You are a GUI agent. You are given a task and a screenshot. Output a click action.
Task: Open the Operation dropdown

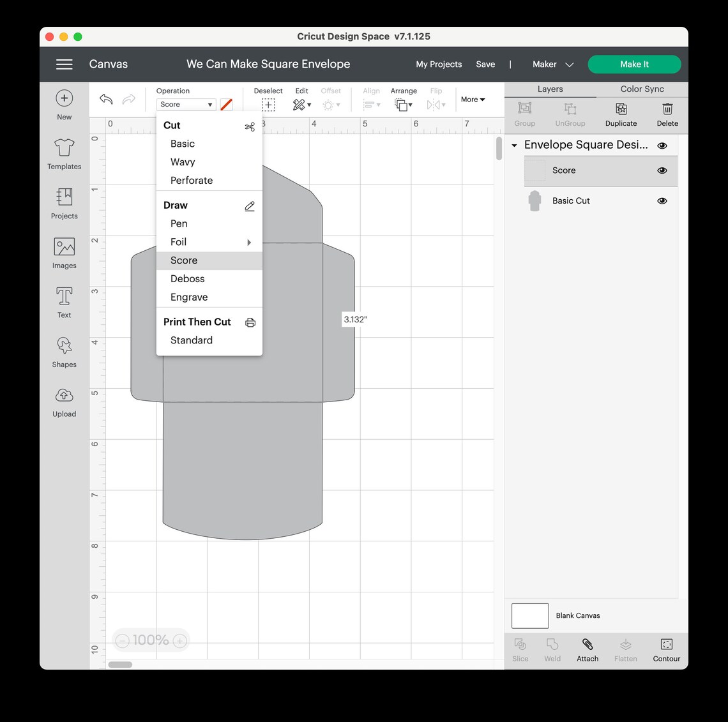tap(186, 104)
